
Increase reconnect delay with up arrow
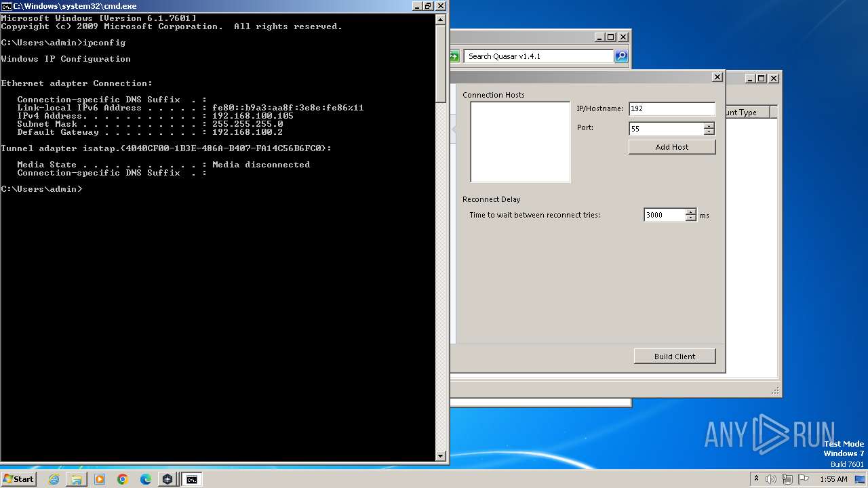click(x=690, y=212)
